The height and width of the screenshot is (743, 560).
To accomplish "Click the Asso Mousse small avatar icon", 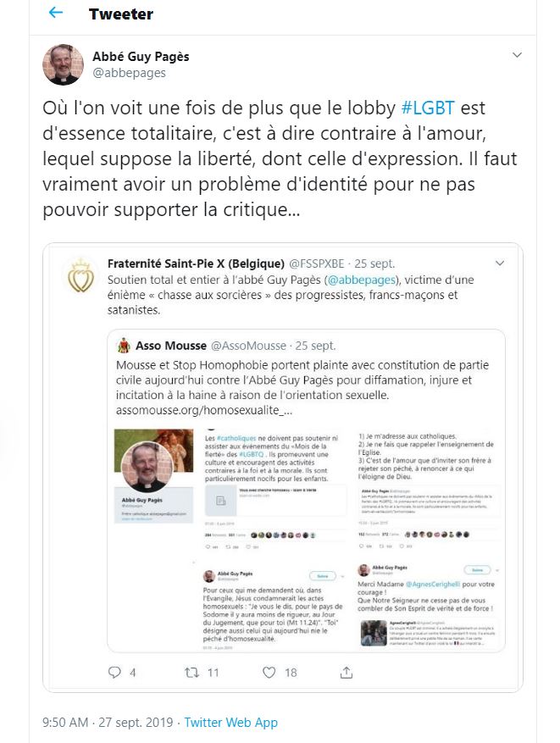I will point(124,346).
